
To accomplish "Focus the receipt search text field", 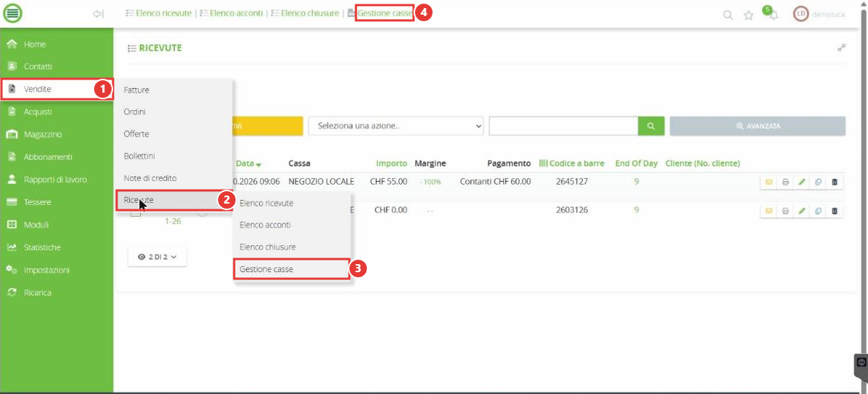I will [564, 126].
